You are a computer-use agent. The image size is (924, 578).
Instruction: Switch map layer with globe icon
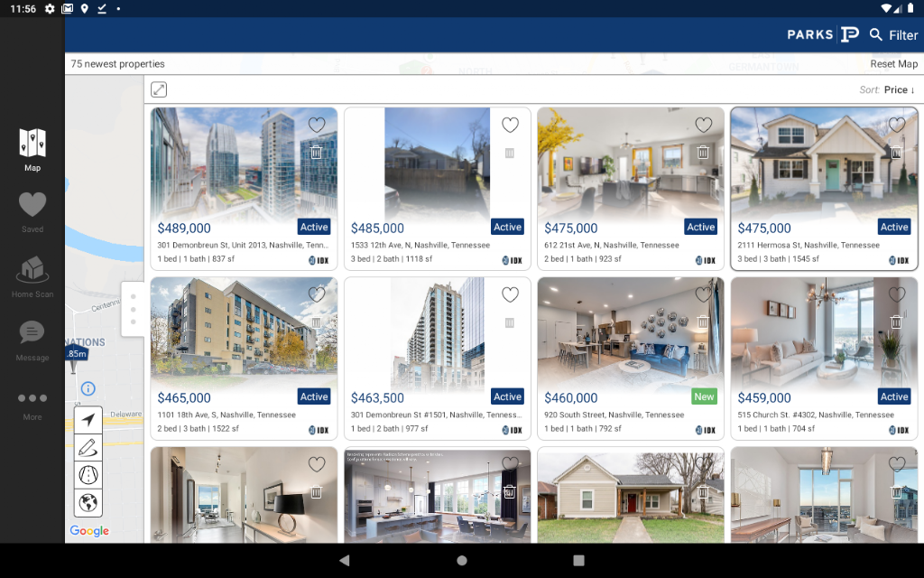(x=88, y=502)
